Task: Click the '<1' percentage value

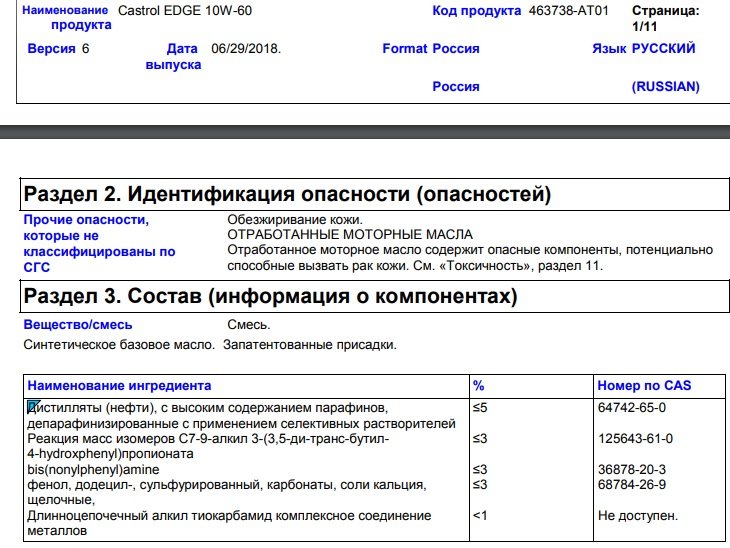Action: coord(480,515)
